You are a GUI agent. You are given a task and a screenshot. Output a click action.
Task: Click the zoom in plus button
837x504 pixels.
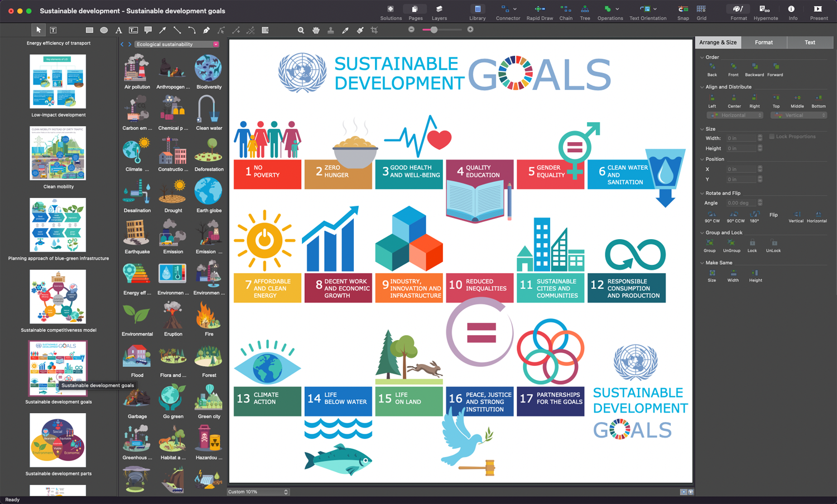470,30
